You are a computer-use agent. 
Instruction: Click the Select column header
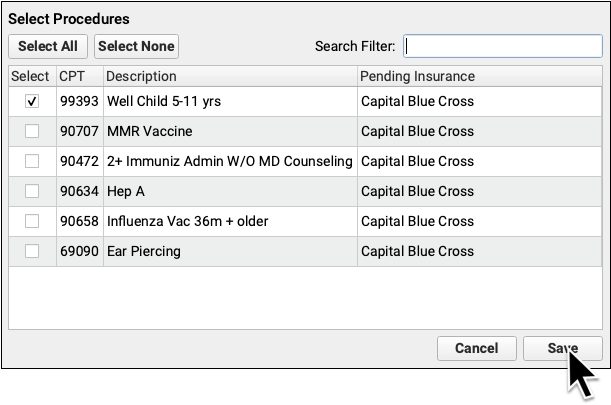[x=31, y=76]
